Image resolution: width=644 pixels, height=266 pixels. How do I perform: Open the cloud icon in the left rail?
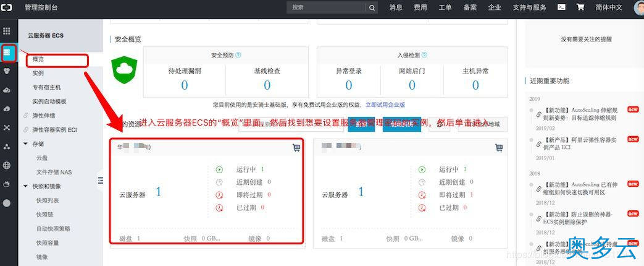(x=7, y=90)
